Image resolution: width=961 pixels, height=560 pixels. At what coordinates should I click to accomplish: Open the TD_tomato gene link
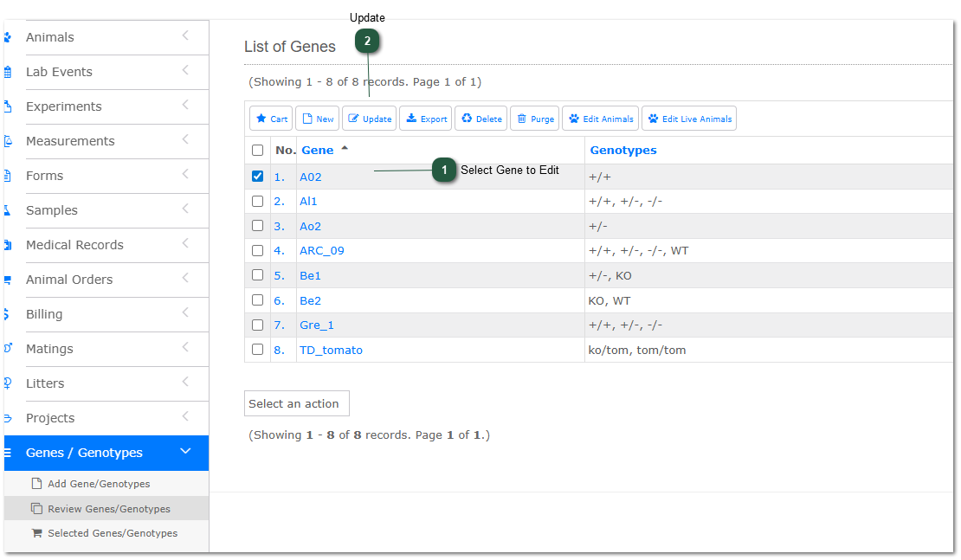point(331,350)
